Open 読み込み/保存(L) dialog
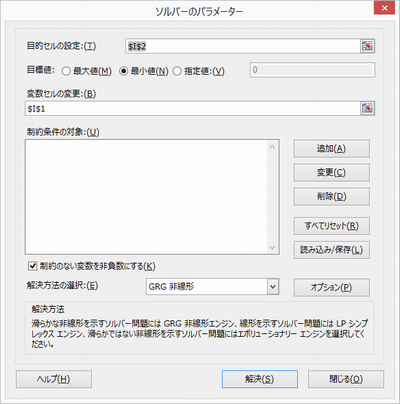The width and height of the screenshot is (400, 404). pos(331,250)
